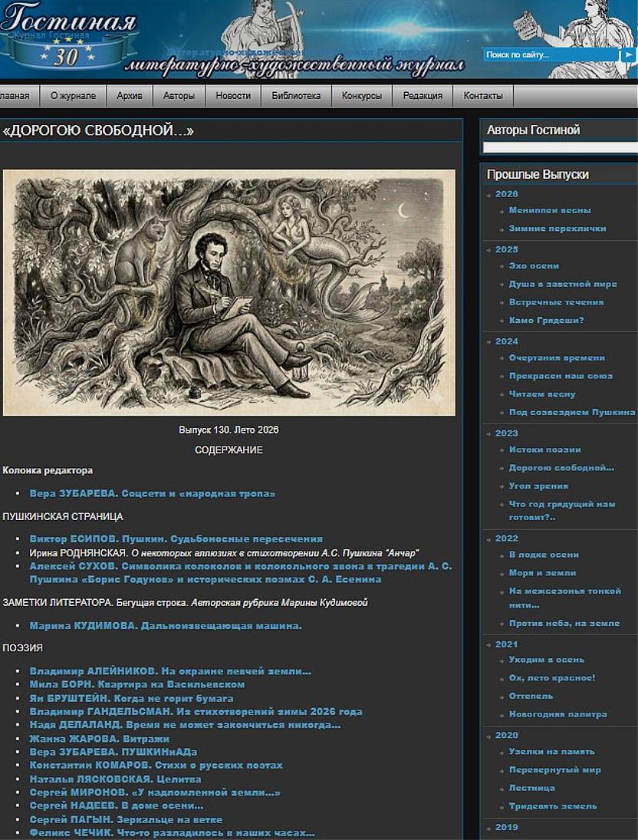Viewport: 638px width, 840px height.
Task: Open the 'Новогодняя палитра' issue link
Action: [557, 715]
